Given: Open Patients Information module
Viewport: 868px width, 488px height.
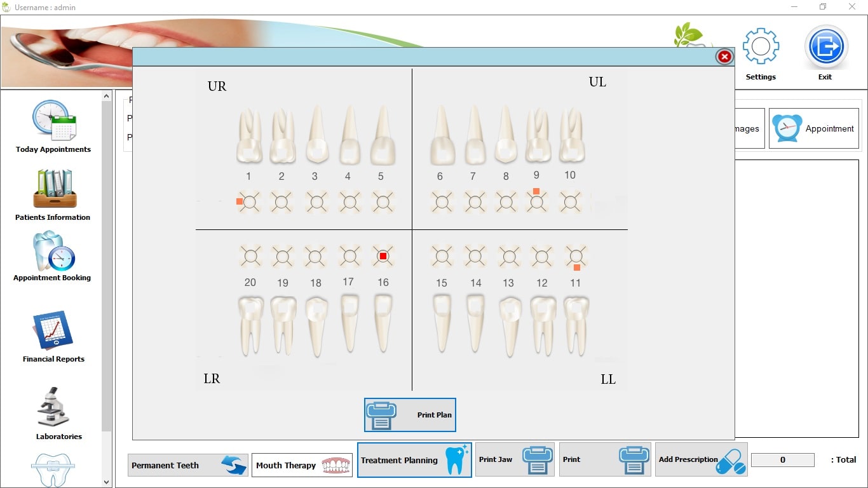Looking at the screenshot, I should 53,195.
